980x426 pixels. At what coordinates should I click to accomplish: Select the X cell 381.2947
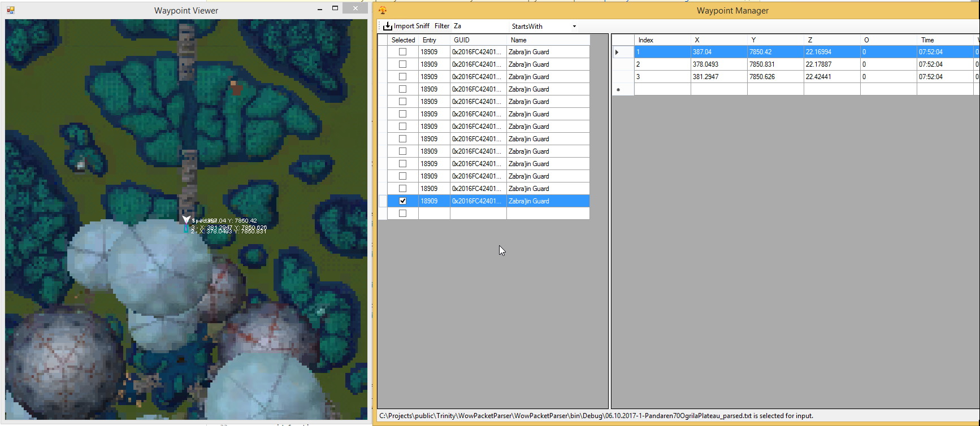pyautogui.click(x=719, y=77)
